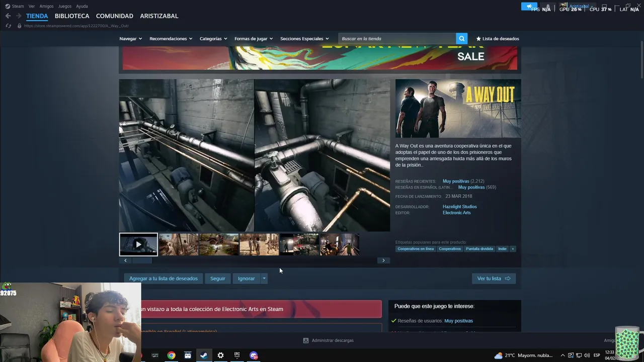Click Agregar a tu lista de deseados
This screenshot has width=644, height=362.
tap(164, 279)
